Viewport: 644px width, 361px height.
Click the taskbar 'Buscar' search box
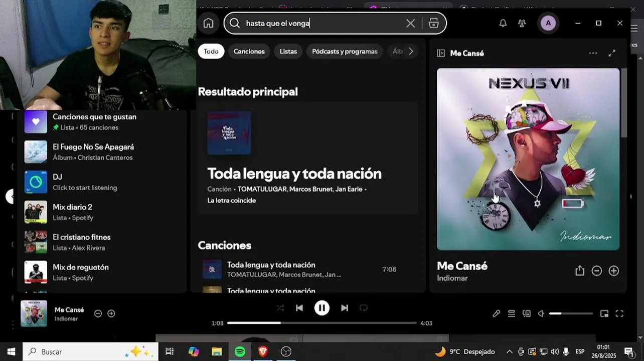coord(91,351)
